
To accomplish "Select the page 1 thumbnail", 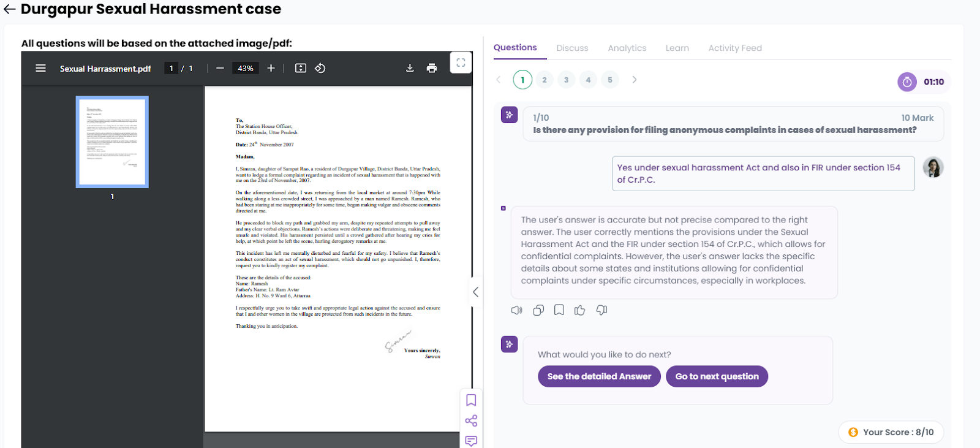I will click(112, 142).
